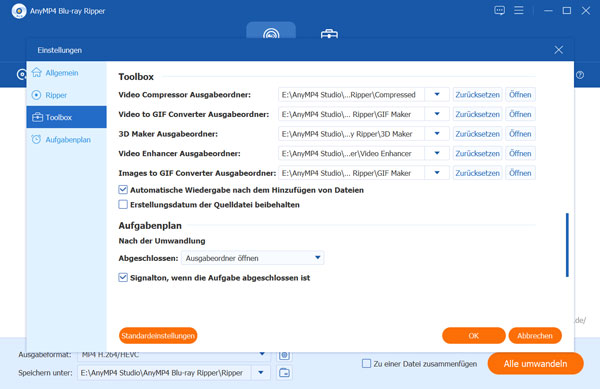Open Video Enhancer output folder
The image size is (600, 389).
pyautogui.click(x=520, y=153)
